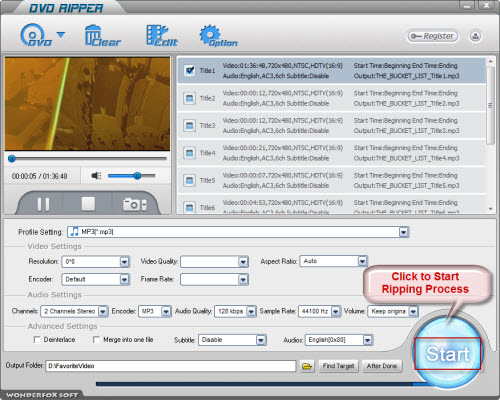Screen dimensions: 500x400
Task: Open the Aspect Ratio dropdown
Action: (362, 261)
